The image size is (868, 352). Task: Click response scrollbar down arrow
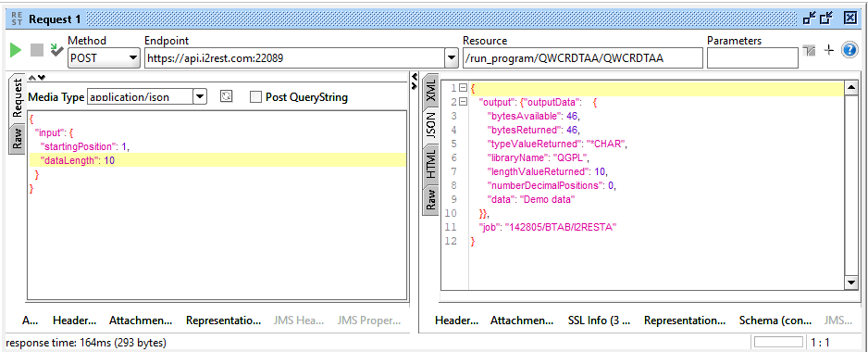click(x=851, y=283)
